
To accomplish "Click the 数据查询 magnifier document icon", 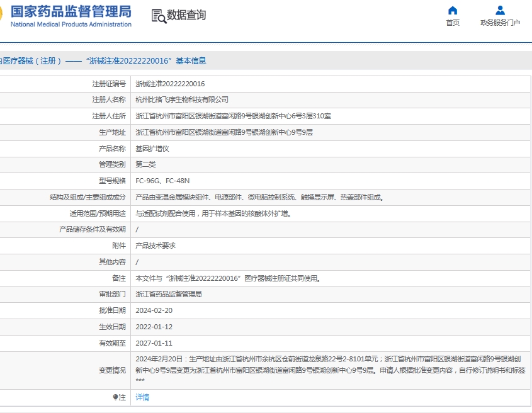I will pyautogui.click(x=159, y=16).
